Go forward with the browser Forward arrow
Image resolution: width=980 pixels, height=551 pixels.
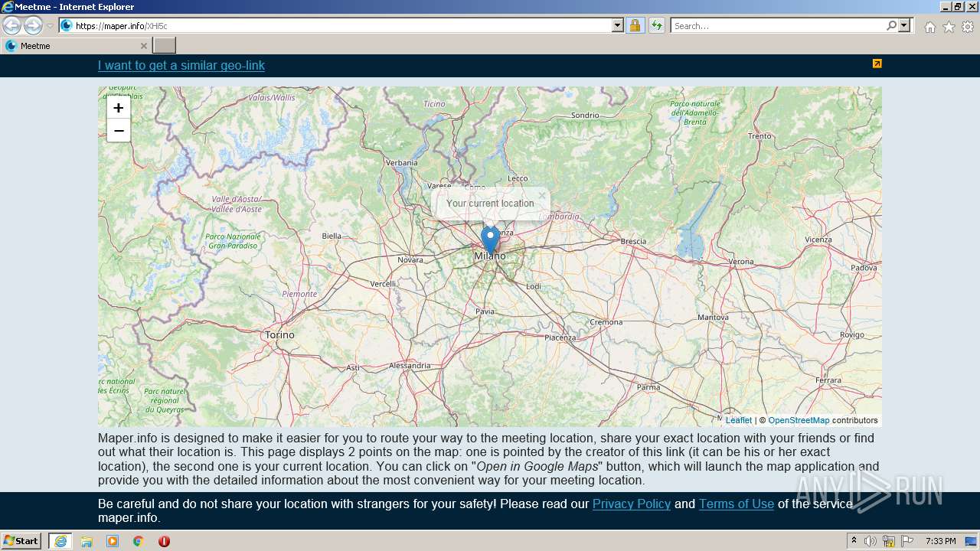(33, 25)
